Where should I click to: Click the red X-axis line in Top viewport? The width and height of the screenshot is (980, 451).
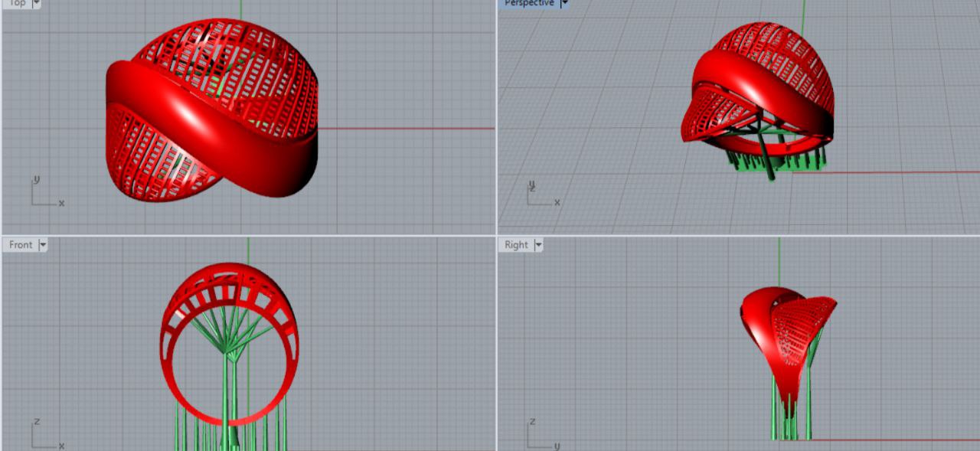(406, 129)
